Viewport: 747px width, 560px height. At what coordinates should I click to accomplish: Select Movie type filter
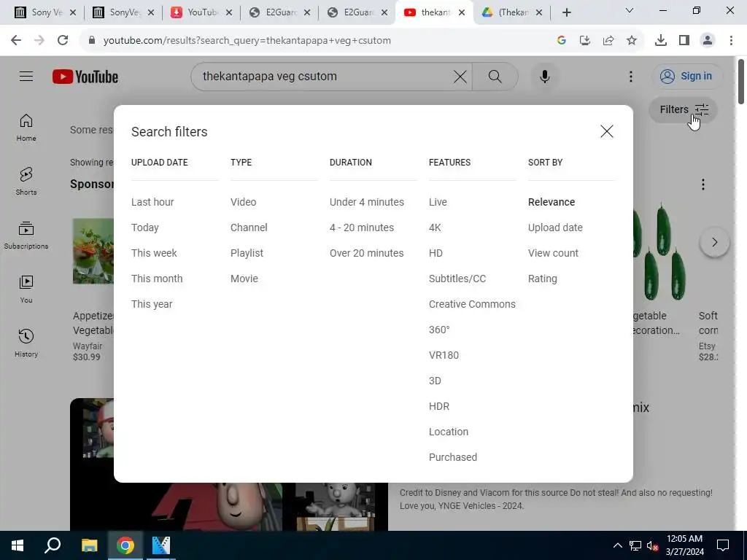[244, 279]
